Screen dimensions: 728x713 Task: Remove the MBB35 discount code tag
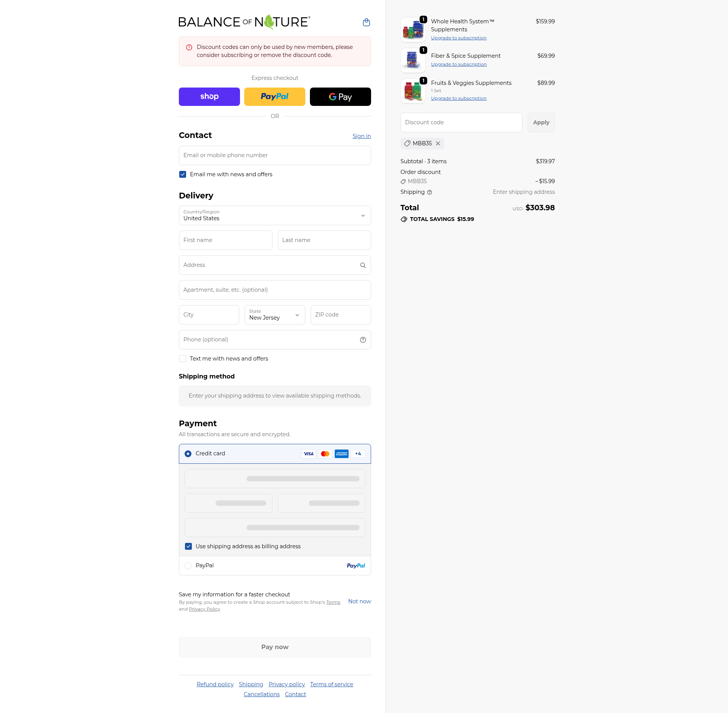point(438,143)
